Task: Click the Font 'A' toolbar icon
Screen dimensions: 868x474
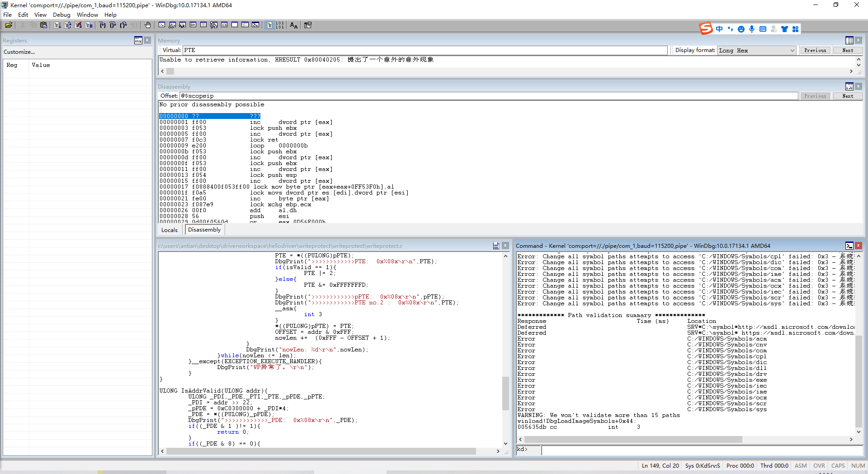Action: click(x=294, y=25)
